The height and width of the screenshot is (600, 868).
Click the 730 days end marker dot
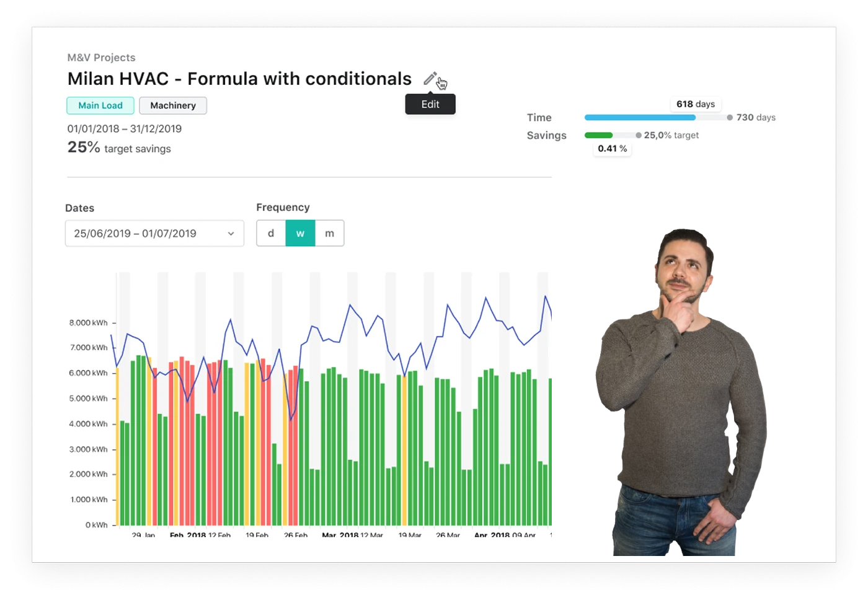point(730,117)
